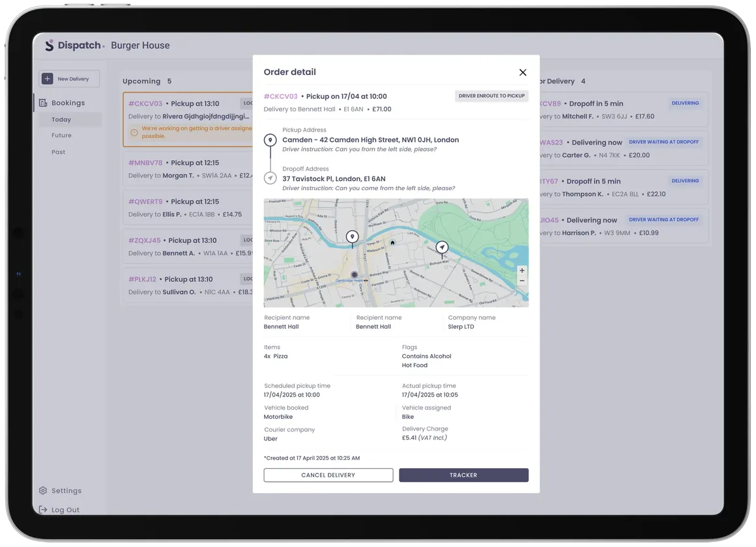Open the Bookings menu item

[x=68, y=103]
